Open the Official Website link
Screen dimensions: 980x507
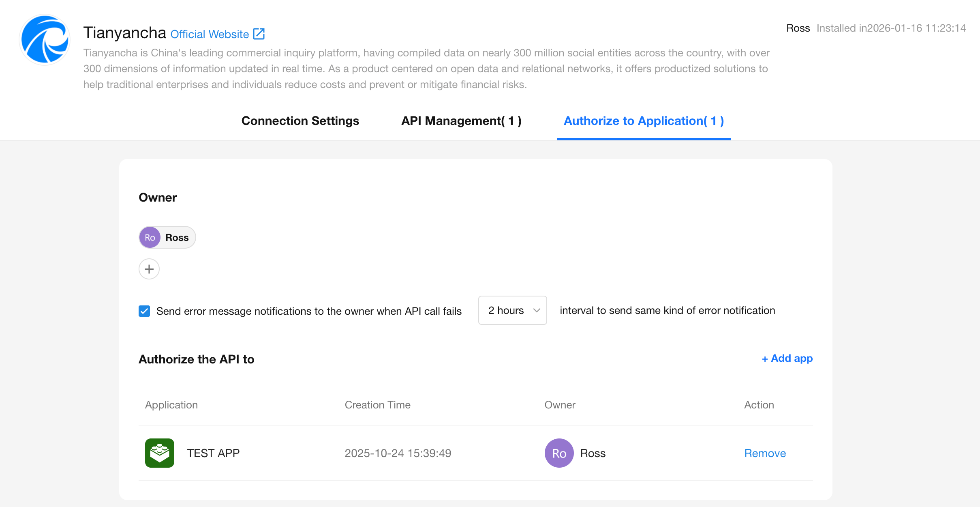click(x=210, y=34)
